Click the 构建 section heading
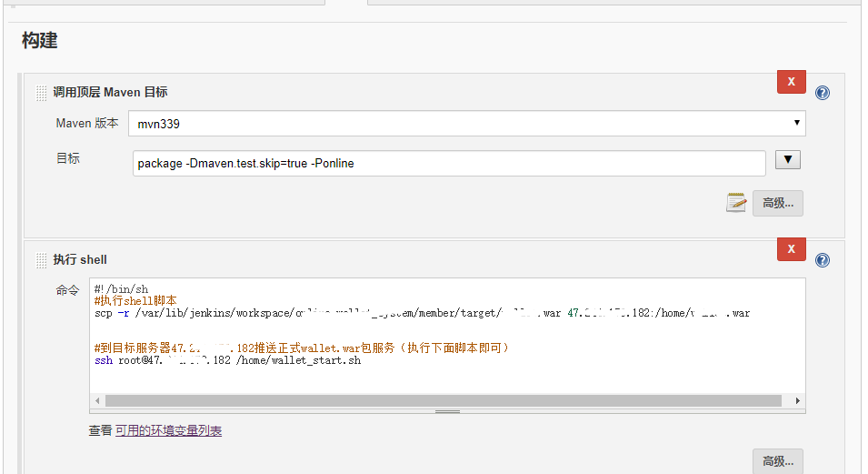This screenshot has width=868, height=474. (40, 40)
